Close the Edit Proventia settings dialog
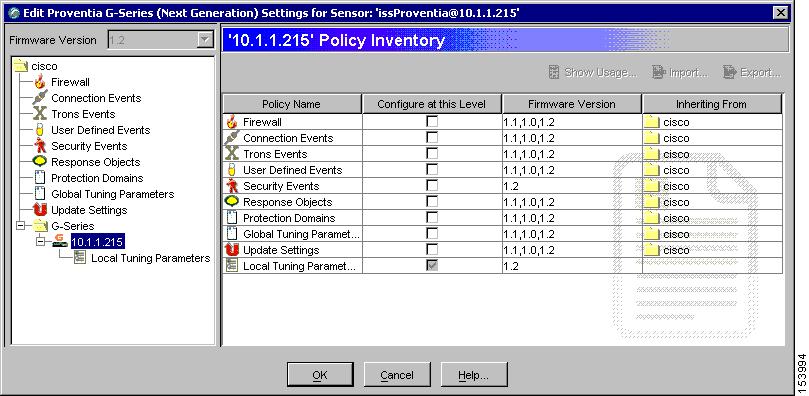The image size is (809, 396). [x=782, y=13]
